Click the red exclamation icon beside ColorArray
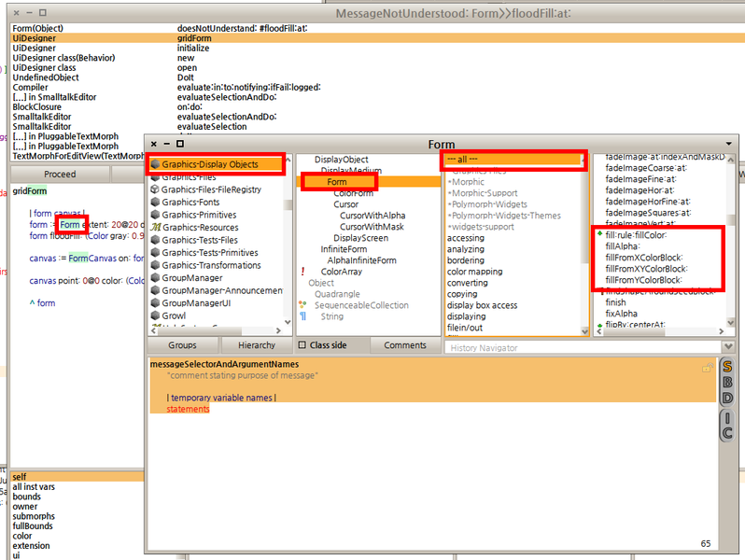This screenshot has width=745, height=560. [302, 272]
